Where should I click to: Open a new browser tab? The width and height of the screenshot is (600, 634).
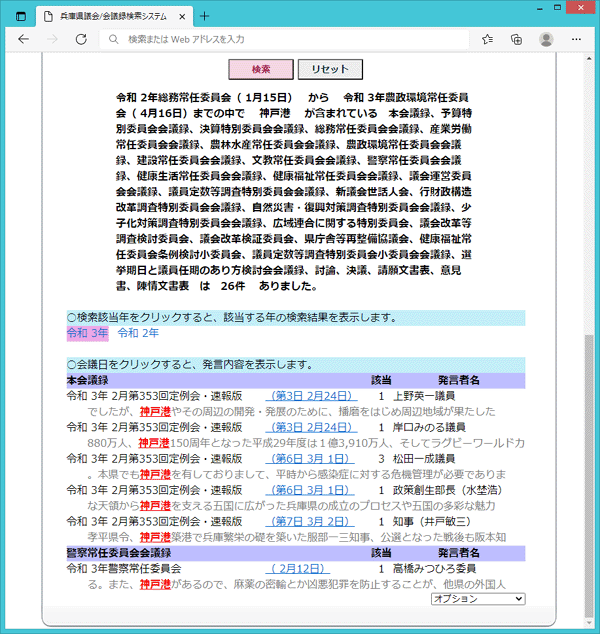point(205,16)
